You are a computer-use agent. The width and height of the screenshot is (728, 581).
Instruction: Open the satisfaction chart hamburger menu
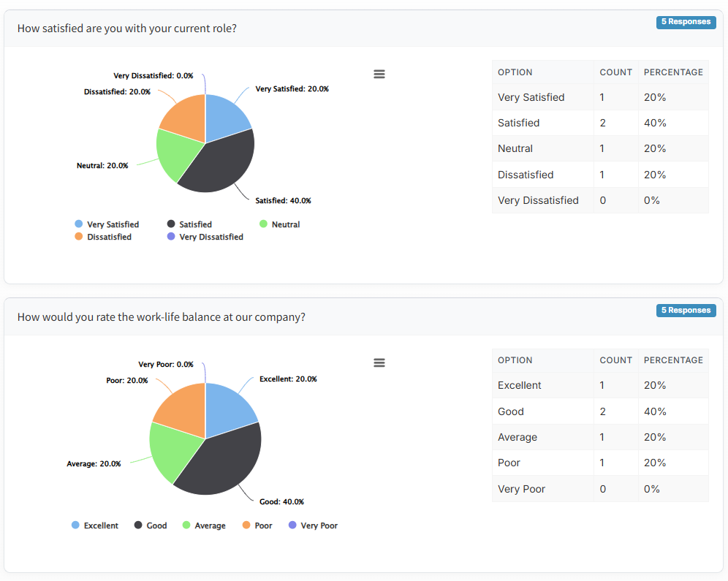pos(379,75)
